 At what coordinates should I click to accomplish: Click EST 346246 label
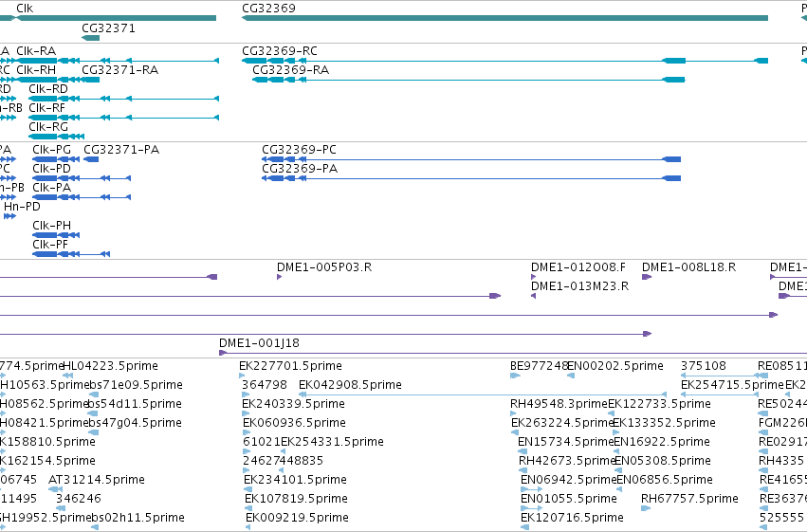click(x=78, y=499)
